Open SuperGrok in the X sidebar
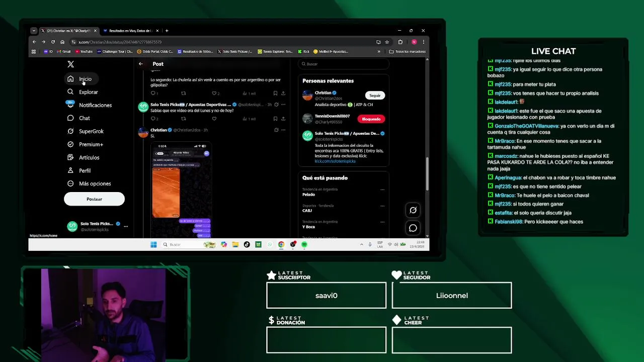 point(86,131)
